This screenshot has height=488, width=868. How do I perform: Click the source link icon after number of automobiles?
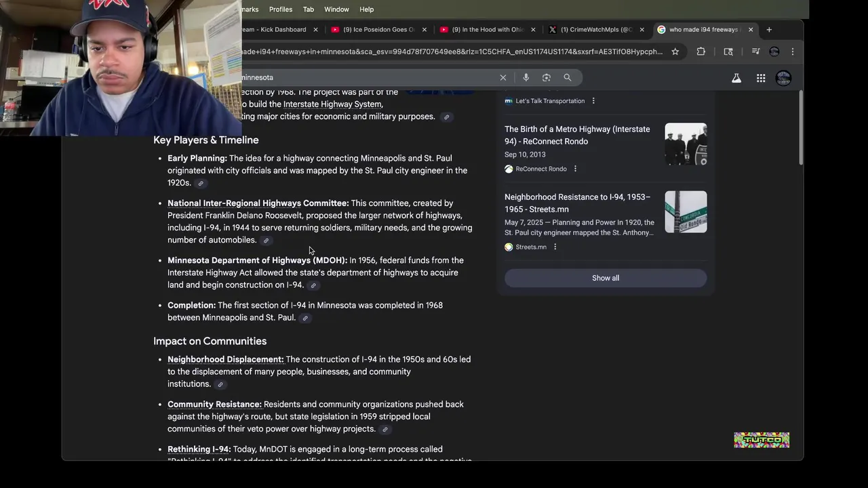266,241
